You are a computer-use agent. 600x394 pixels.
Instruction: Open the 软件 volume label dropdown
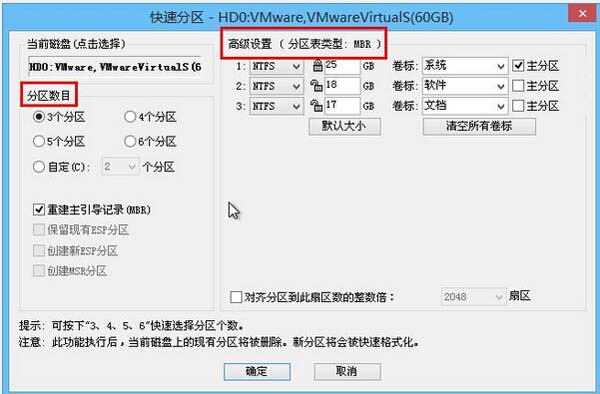click(465, 86)
